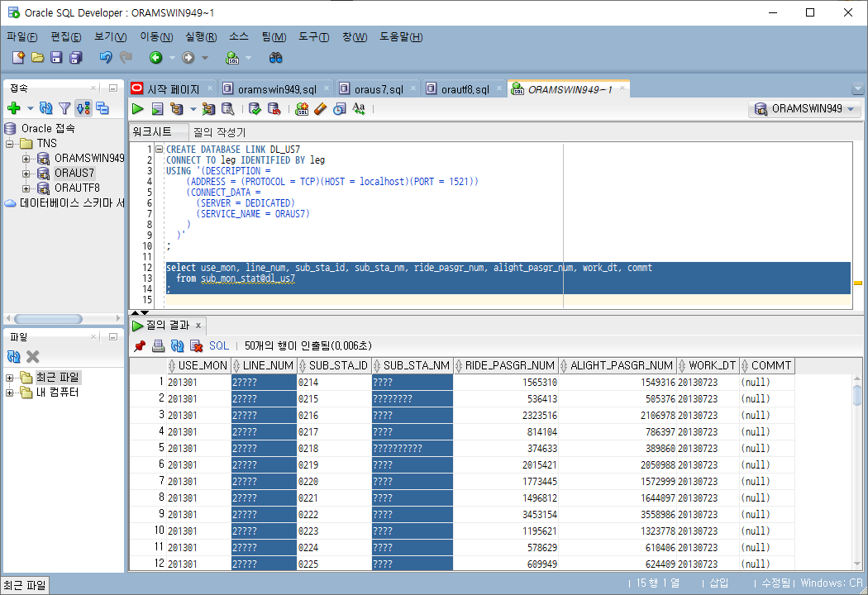Print the query result grid
The image size is (868, 595).
[x=159, y=346]
